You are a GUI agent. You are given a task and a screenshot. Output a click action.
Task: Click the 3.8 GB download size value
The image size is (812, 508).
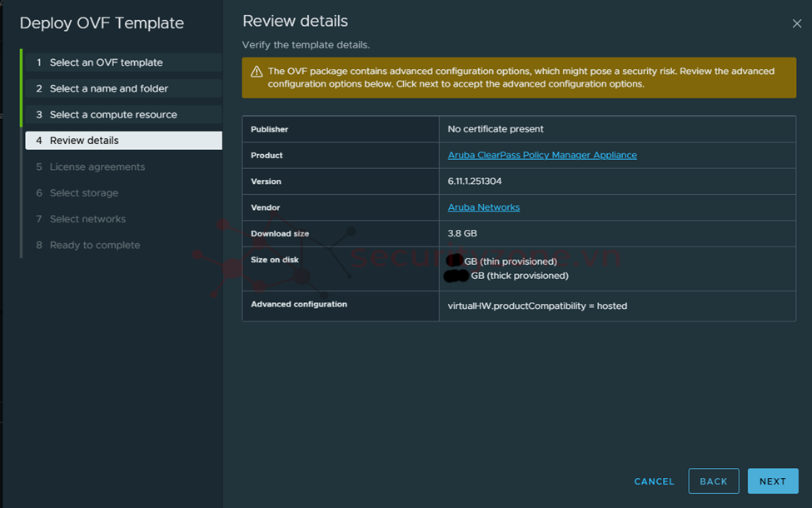[x=462, y=233]
